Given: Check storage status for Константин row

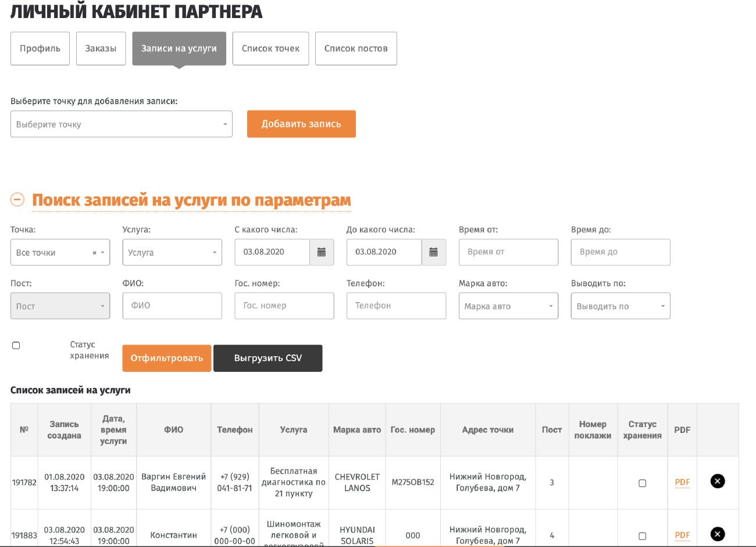Looking at the screenshot, I should click(x=642, y=536).
